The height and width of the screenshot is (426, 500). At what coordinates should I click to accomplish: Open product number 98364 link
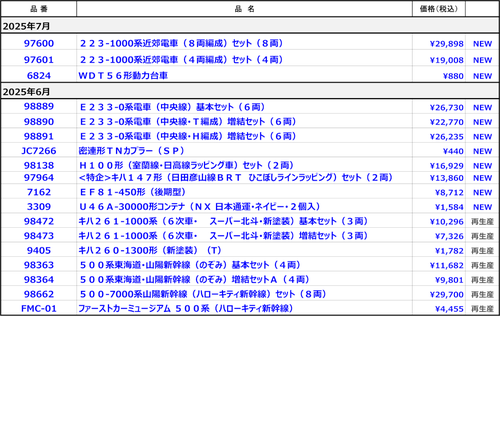click(x=39, y=280)
